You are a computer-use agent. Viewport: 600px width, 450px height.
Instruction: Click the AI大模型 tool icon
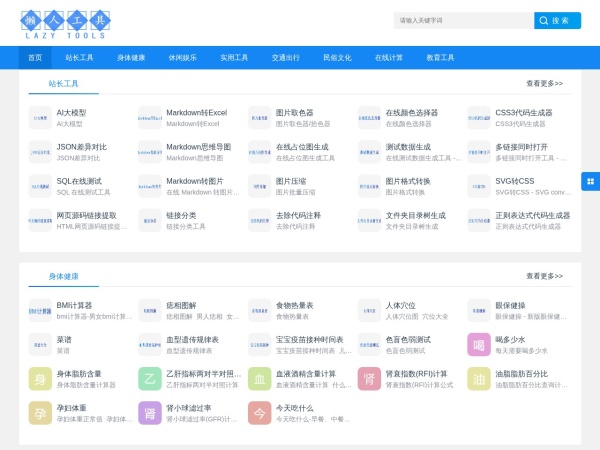40,118
